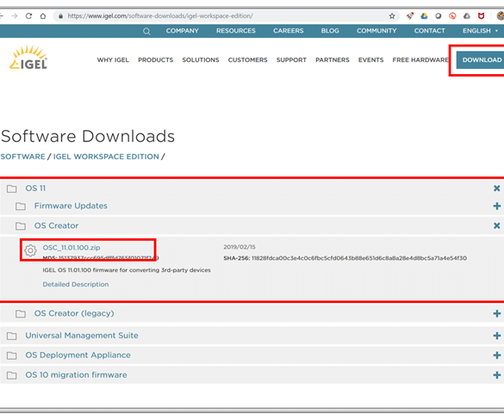Open the red shield extension icon
Viewport: 504px width, 420px height.
pos(481,15)
